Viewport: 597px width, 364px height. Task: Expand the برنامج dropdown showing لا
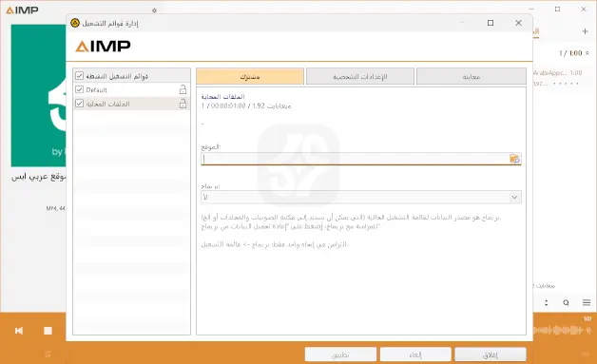(x=361, y=198)
